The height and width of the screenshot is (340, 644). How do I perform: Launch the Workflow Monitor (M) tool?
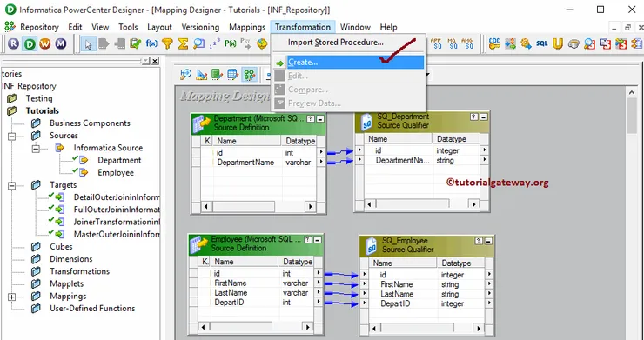(x=61, y=43)
